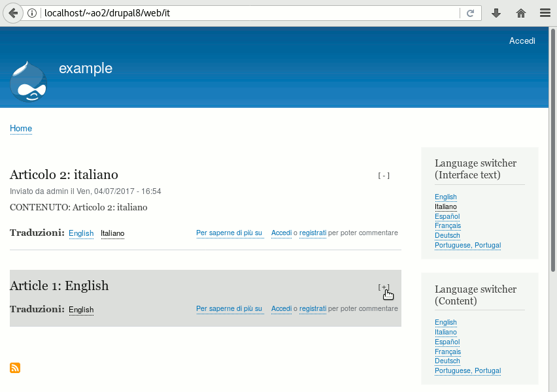This screenshot has width=557, height=392.
Task: Open site information icon in address bar
Action: [32, 14]
